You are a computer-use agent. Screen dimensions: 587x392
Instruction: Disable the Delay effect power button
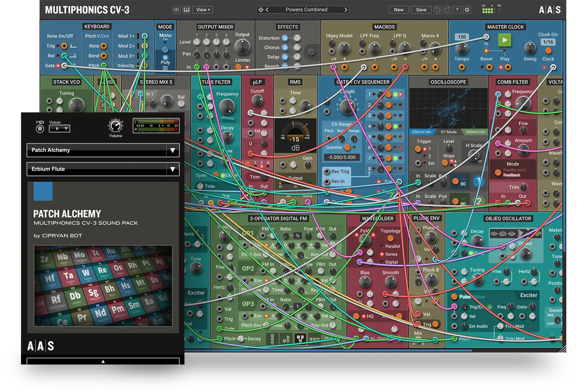point(285,57)
